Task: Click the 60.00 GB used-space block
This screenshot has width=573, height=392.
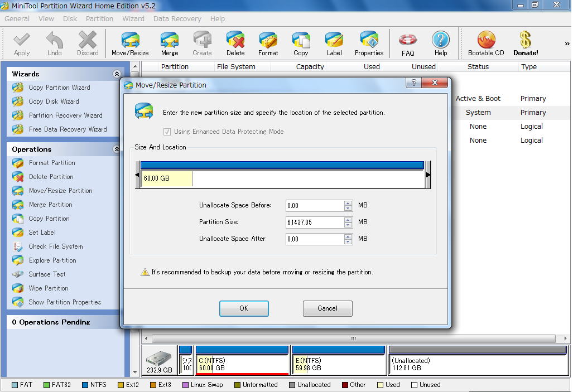Action: coord(166,178)
